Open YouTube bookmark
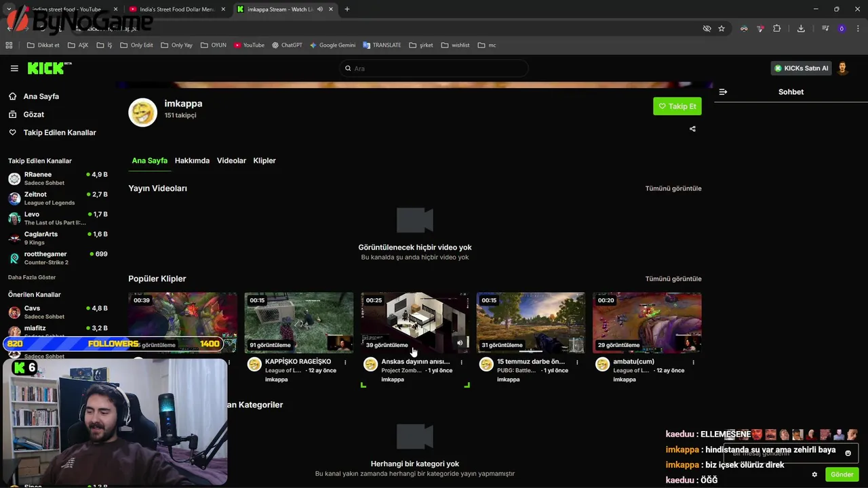868x488 pixels. pyautogui.click(x=249, y=45)
